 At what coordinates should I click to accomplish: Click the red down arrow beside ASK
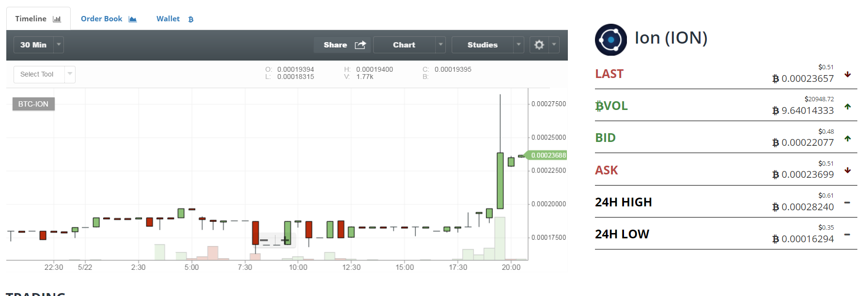click(x=848, y=171)
